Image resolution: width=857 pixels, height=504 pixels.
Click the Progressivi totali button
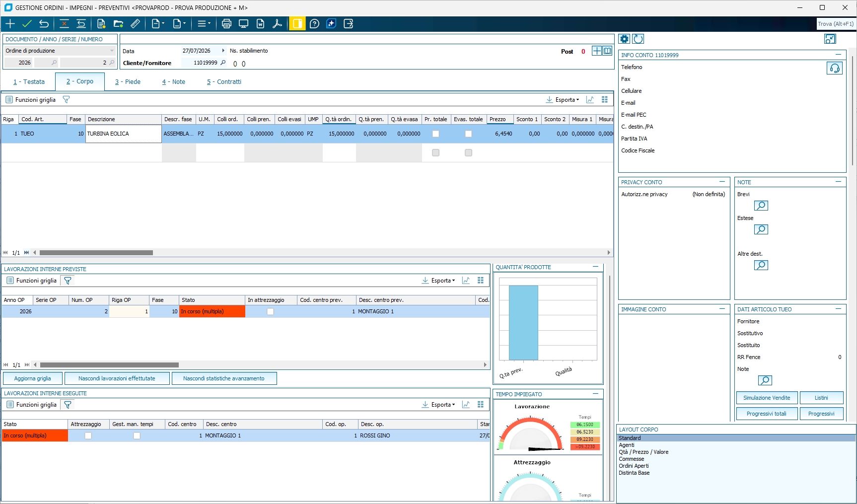(x=767, y=414)
